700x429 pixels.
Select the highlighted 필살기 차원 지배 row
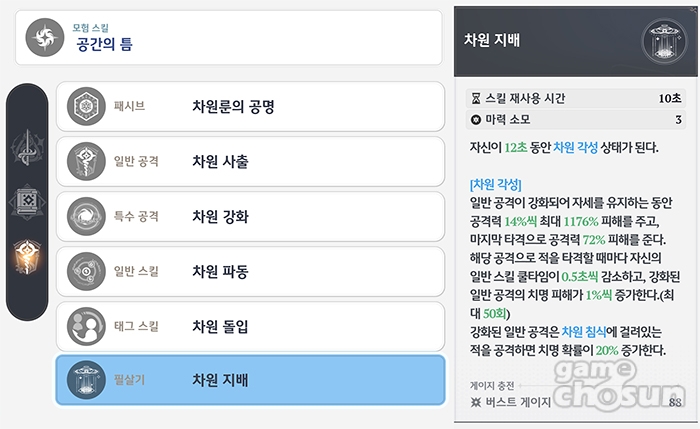(x=250, y=380)
